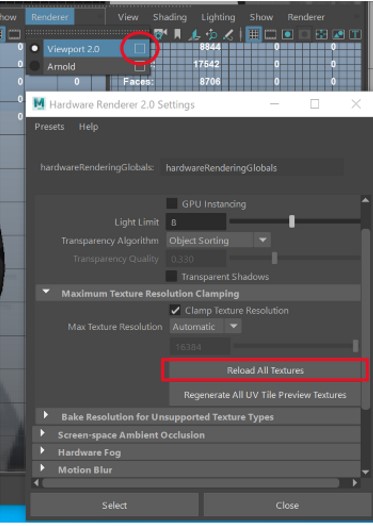Click the Maya logo in dialog title bar
The height and width of the screenshot is (526, 373).
(x=39, y=104)
